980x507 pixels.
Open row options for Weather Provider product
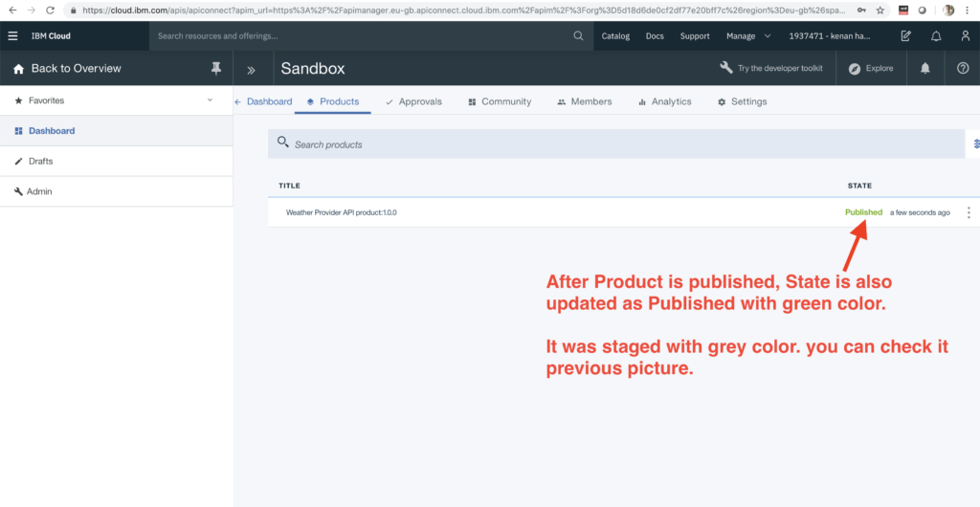(969, 212)
